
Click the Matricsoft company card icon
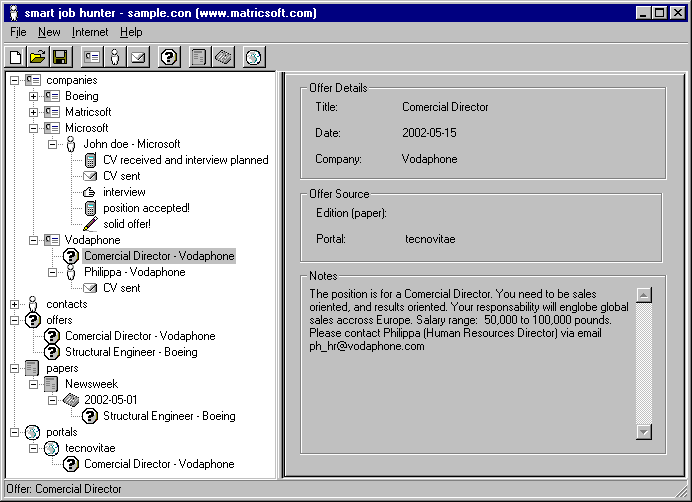52,112
